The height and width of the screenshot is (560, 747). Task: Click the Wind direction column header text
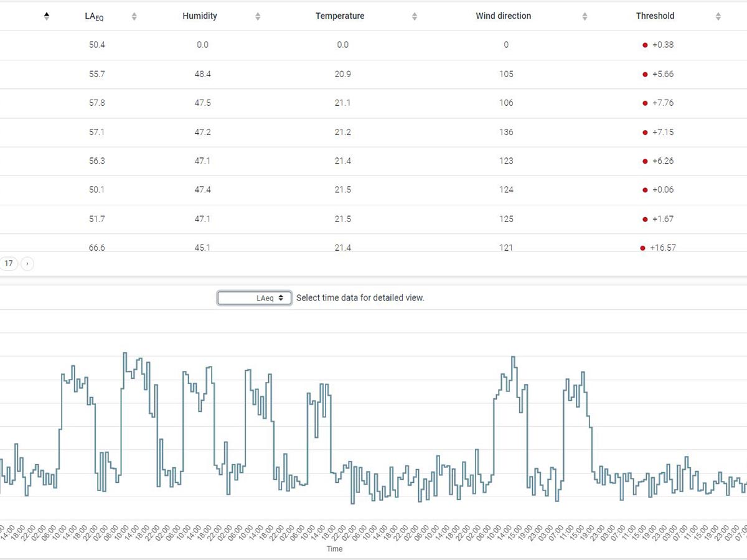click(x=503, y=16)
